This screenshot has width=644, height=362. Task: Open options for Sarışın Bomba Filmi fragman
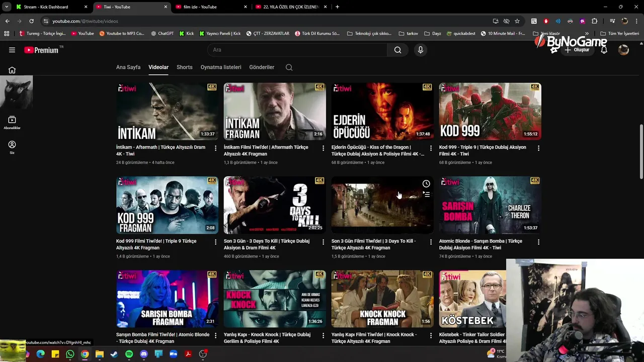click(215, 335)
